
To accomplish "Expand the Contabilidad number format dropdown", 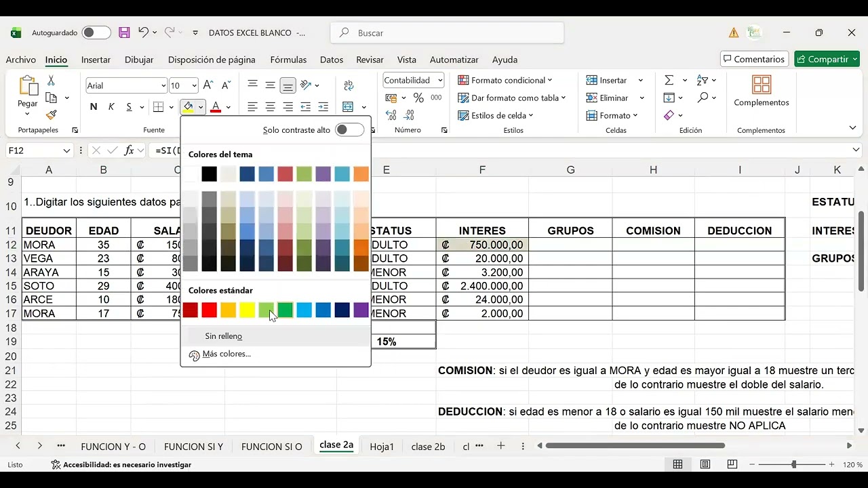I will (440, 80).
